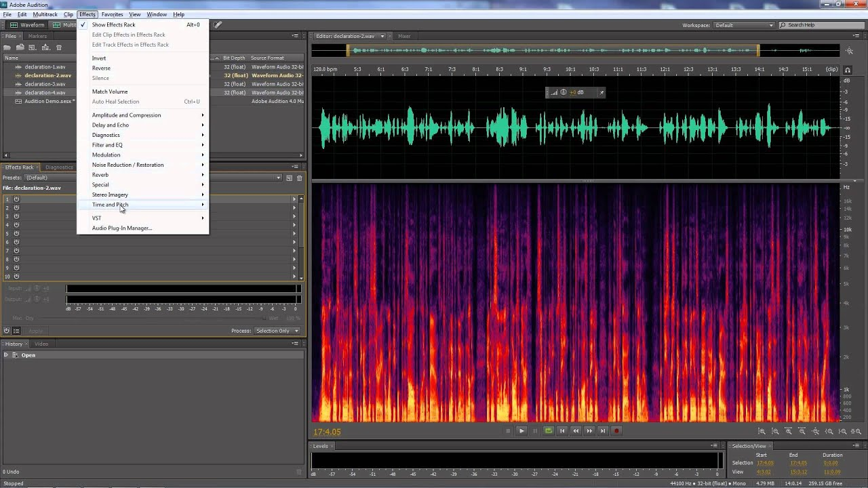Open the Process Selection Only dropdown
This screenshot has width=868, height=488.
click(277, 331)
